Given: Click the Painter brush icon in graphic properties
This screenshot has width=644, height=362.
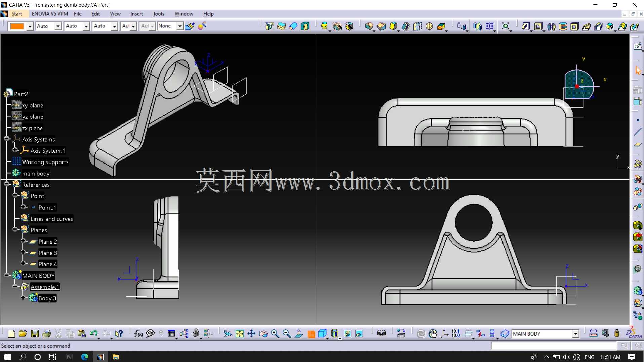Looking at the screenshot, I should pos(190,26).
